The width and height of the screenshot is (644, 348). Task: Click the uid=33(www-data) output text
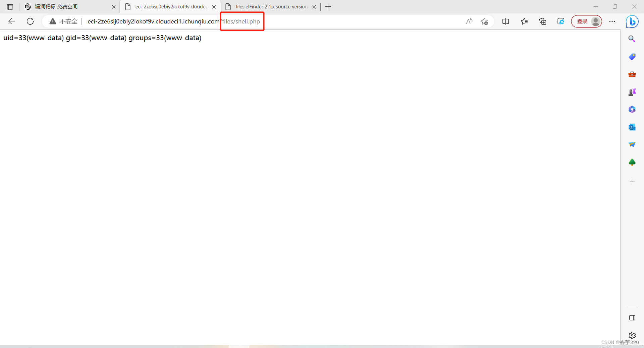tap(102, 38)
